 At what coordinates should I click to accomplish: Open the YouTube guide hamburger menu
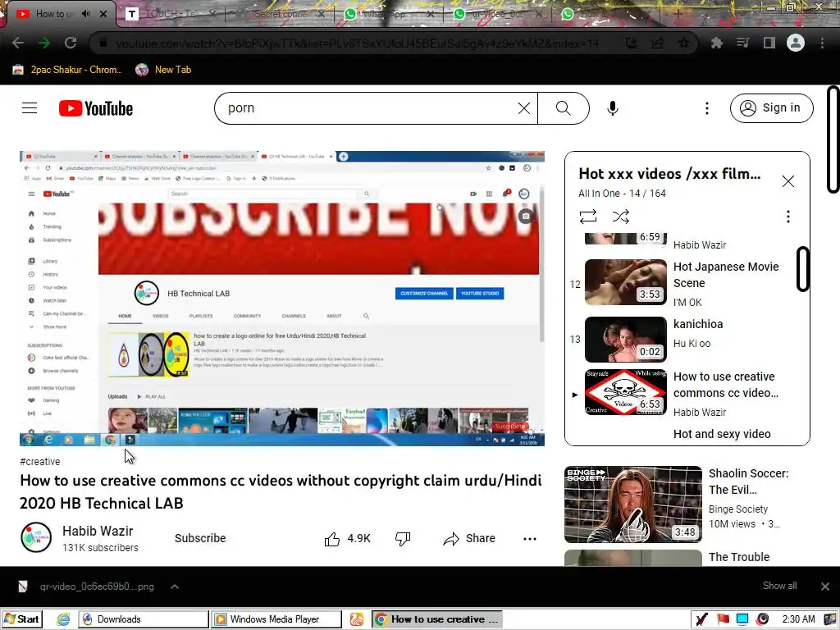click(30, 108)
